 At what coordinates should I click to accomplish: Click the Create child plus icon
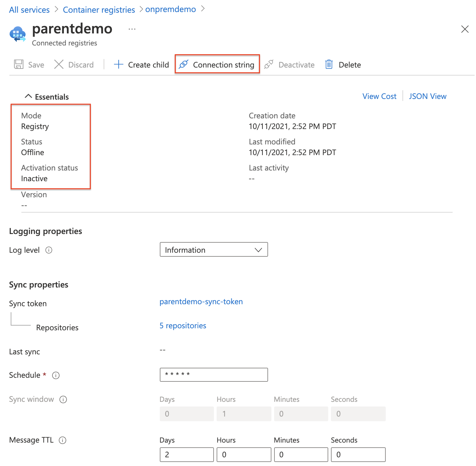pos(119,64)
